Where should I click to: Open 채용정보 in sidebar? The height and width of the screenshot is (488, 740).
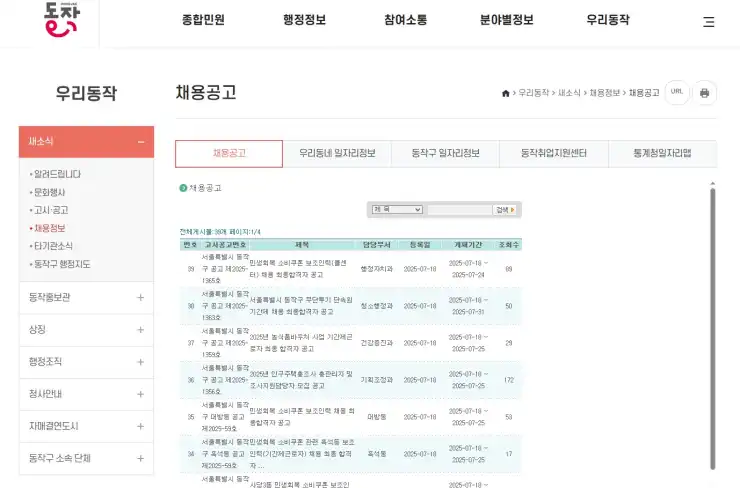[x=50, y=228]
